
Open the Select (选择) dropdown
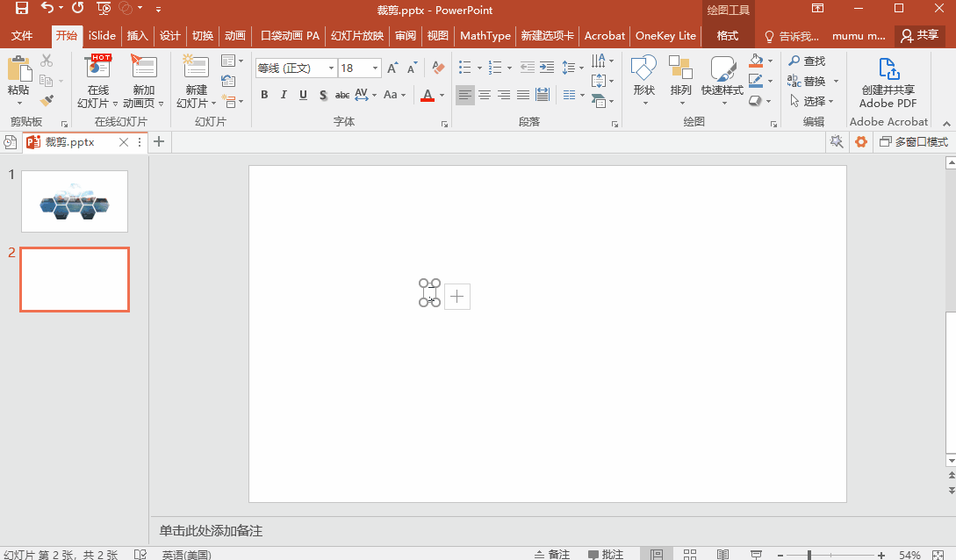point(813,101)
